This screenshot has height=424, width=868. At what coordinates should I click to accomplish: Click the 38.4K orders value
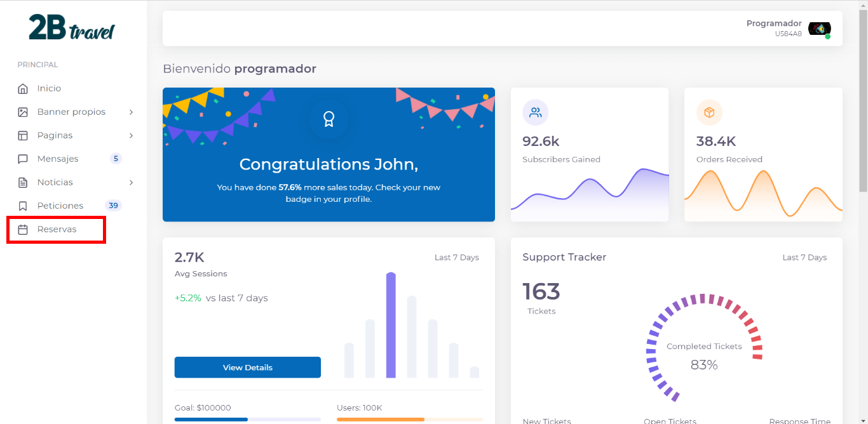click(715, 142)
